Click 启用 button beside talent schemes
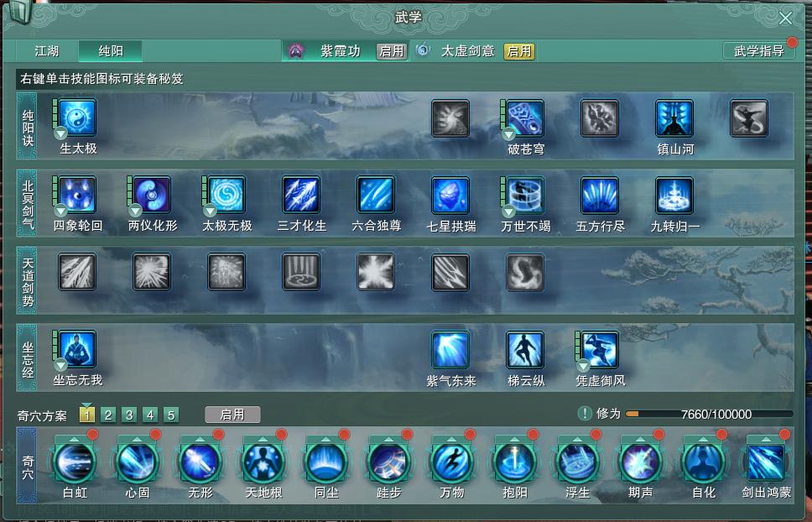This screenshot has height=522, width=812. click(x=232, y=415)
